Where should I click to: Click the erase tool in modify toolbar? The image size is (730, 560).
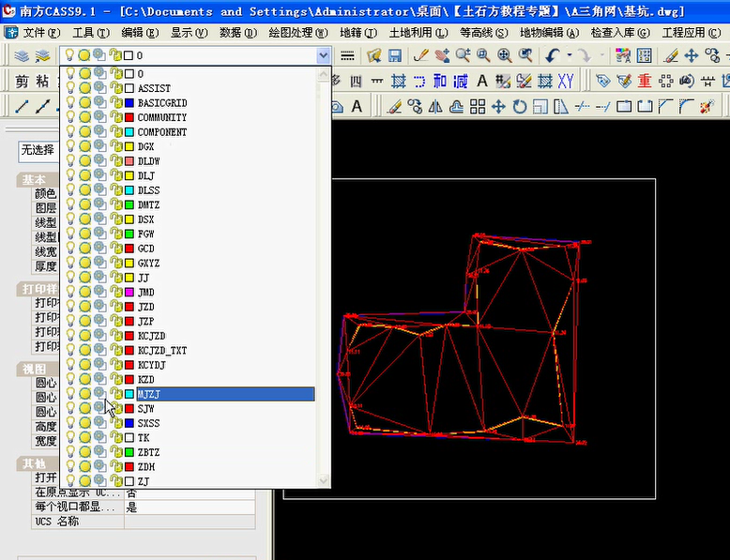(x=394, y=107)
